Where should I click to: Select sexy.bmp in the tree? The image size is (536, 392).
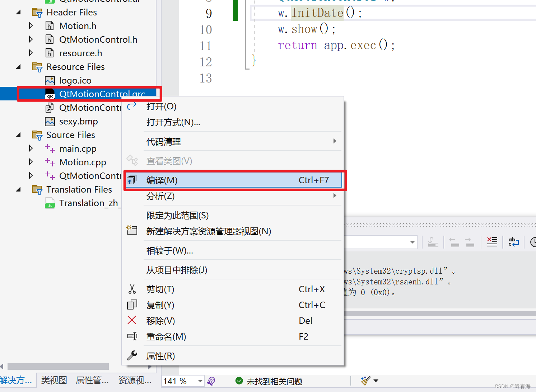79,121
